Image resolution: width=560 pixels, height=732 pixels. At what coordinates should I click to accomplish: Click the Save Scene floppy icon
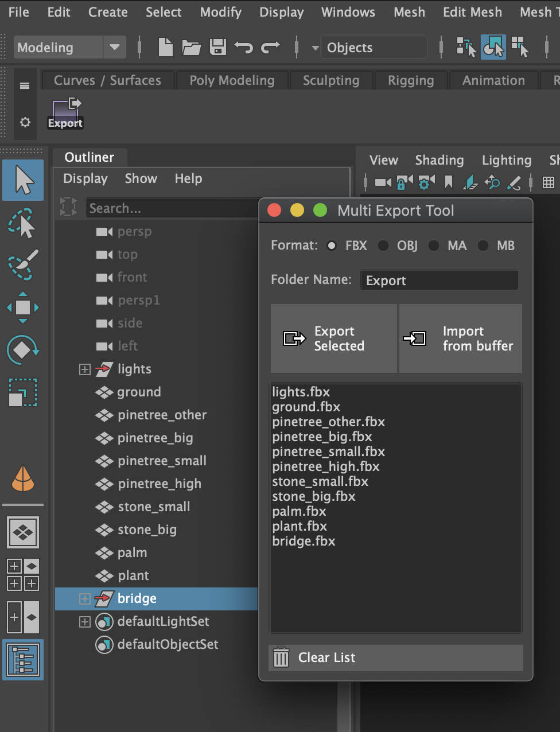(218, 47)
